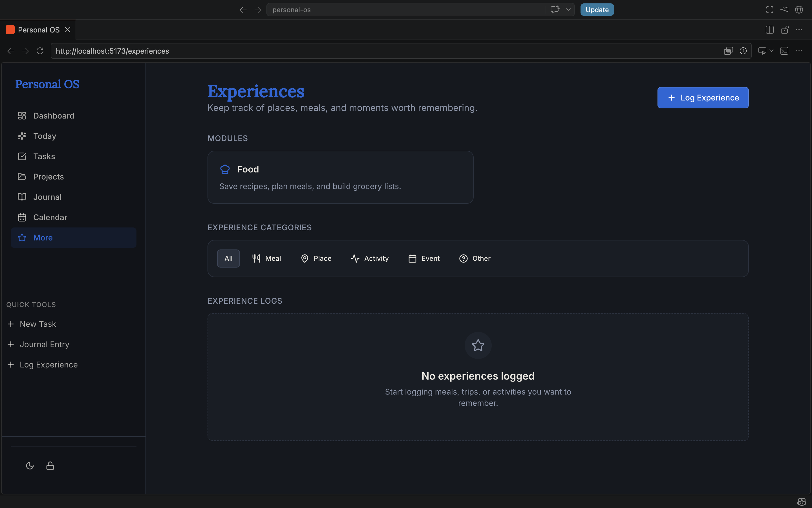812x508 pixels.
Task: Click the Food chef hat icon
Action: tap(225, 169)
